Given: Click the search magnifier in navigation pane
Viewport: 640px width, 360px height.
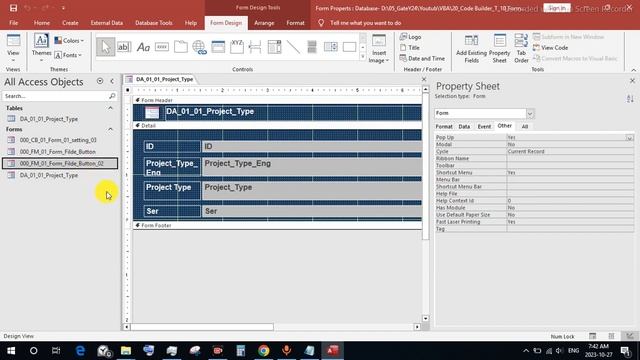Looking at the screenshot, I should coord(112,96).
